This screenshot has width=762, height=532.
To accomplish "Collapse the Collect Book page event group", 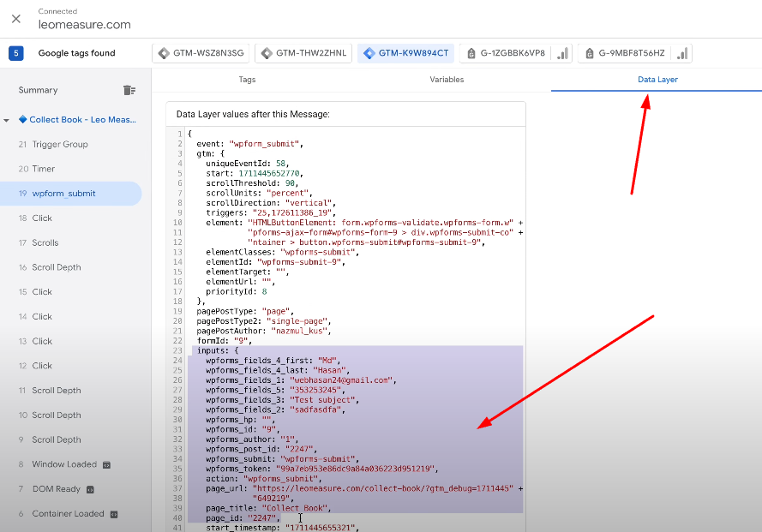I will click(x=6, y=120).
